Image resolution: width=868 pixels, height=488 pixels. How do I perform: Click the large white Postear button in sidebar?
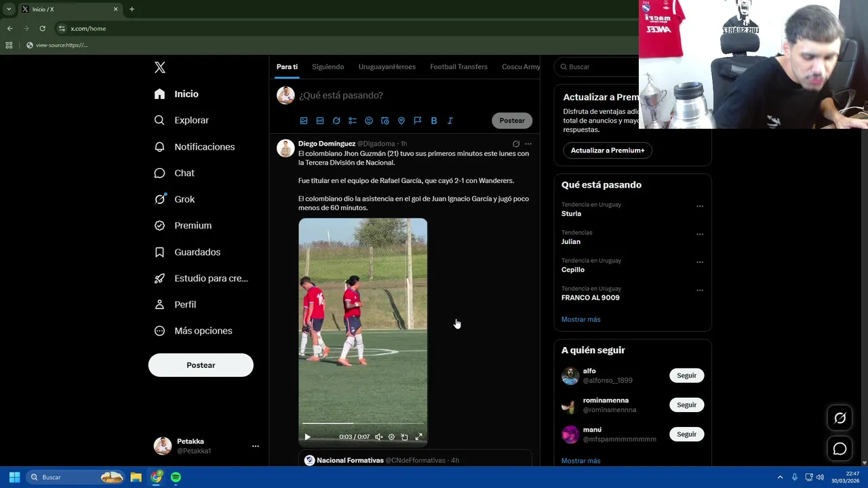tap(201, 365)
